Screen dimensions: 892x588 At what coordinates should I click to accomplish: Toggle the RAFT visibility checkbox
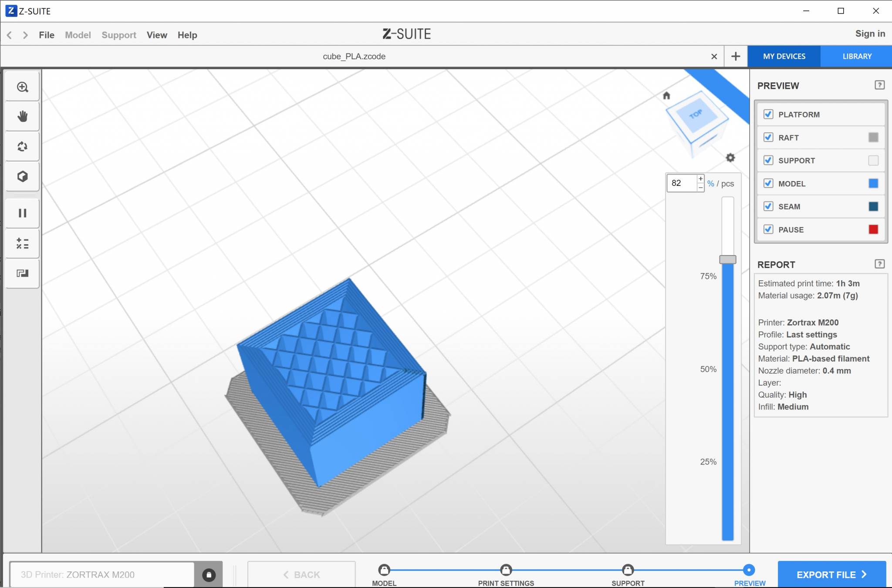point(768,137)
